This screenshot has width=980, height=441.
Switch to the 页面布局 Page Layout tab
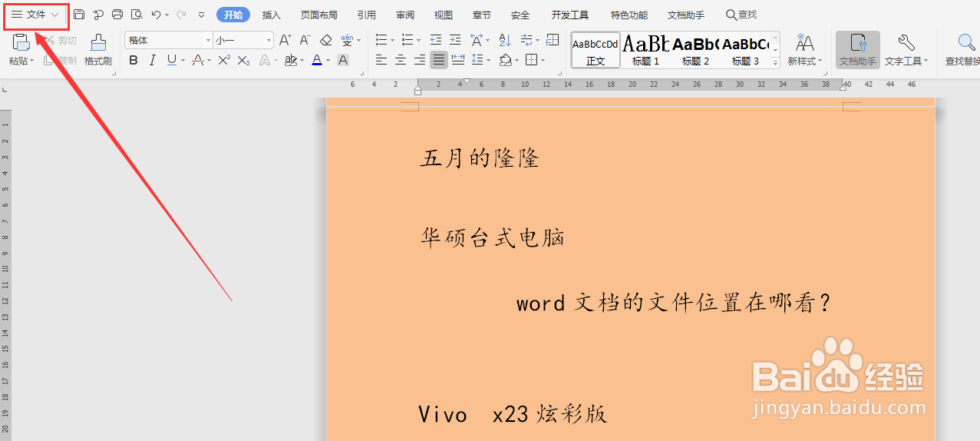click(318, 15)
